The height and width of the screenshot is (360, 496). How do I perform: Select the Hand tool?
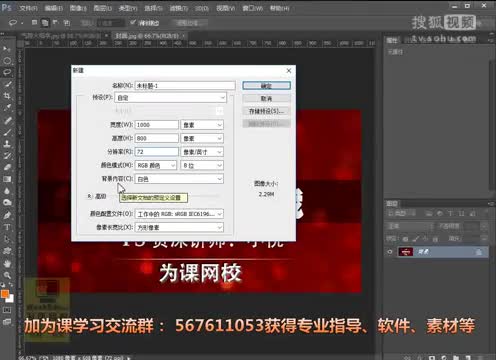click(7, 264)
